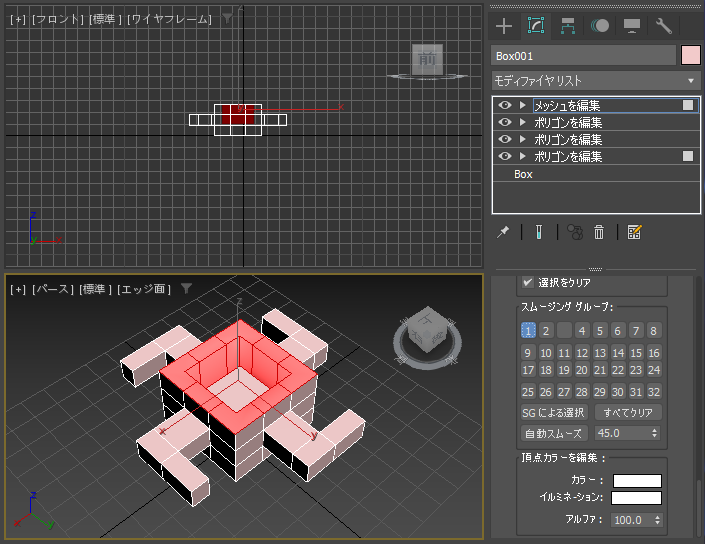
Task: Click the 自動スムーズ button
Action: 554,433
